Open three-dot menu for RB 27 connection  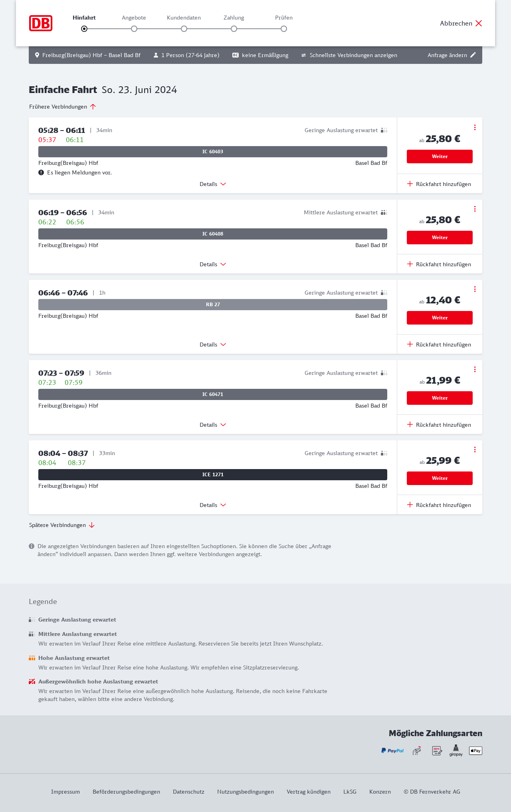[x=475, y=289]
